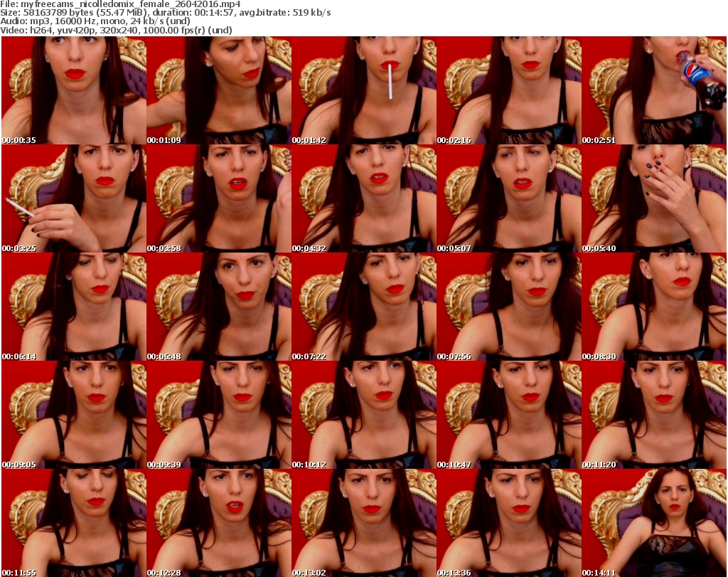The image size is (728, 577).
Task: Open the frame at 00:14:11
Action: pos(654,524)
